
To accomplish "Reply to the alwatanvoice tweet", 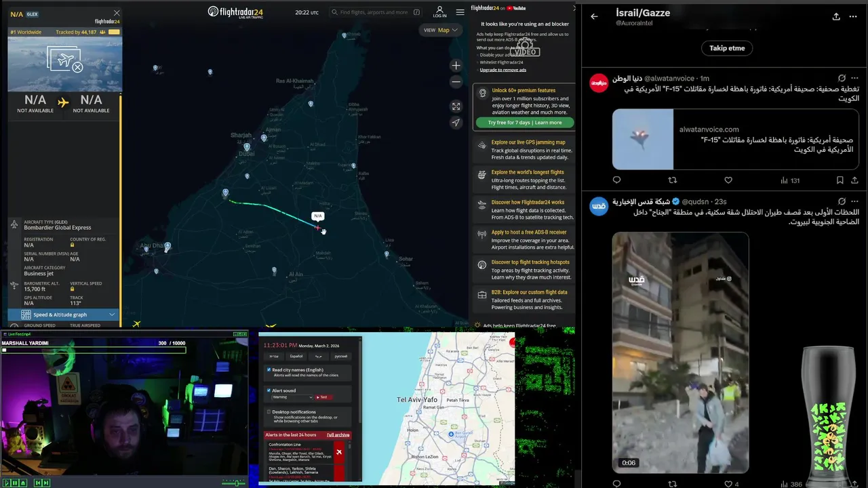I will 616,180.
